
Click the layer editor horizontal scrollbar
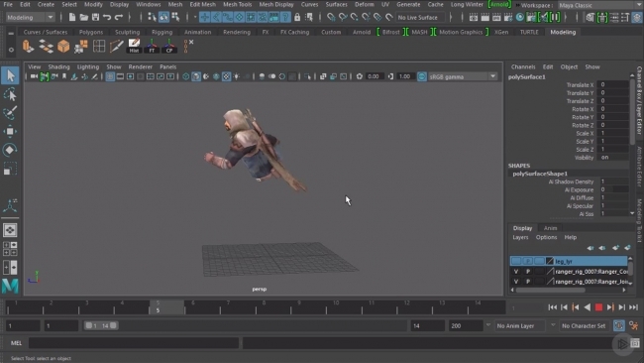[551, 290]
